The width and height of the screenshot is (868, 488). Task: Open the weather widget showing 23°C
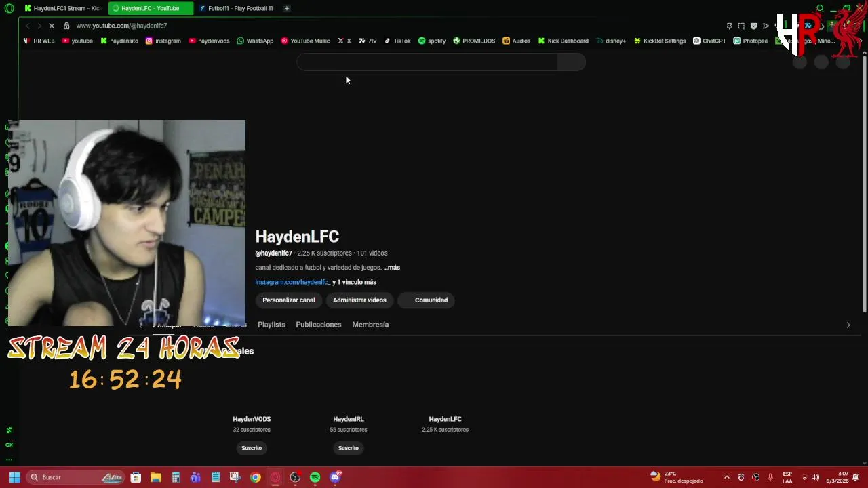click(676, 477)
